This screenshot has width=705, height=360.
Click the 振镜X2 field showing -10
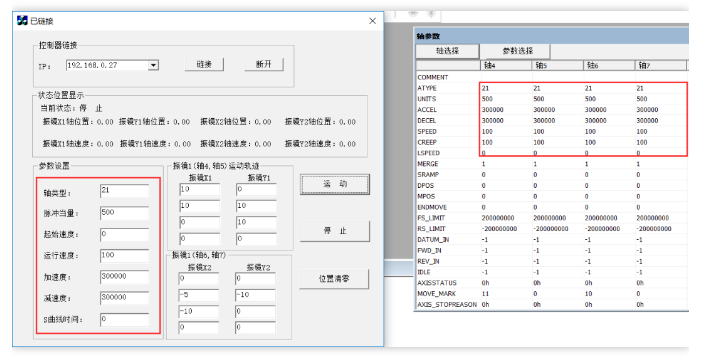[198, 311]
